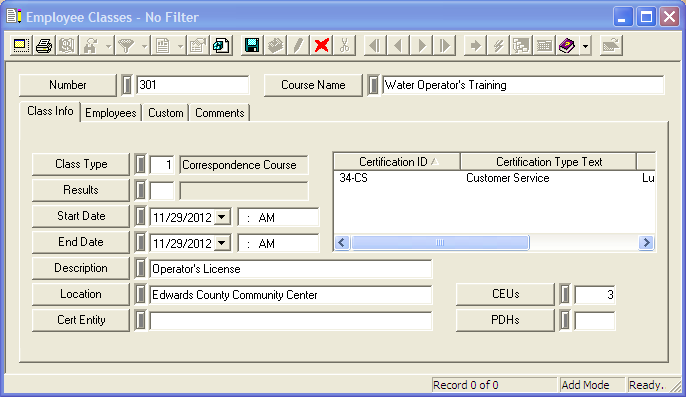Click the Class Type code field with 1
686x397 pixels.
tap(162, 165)
